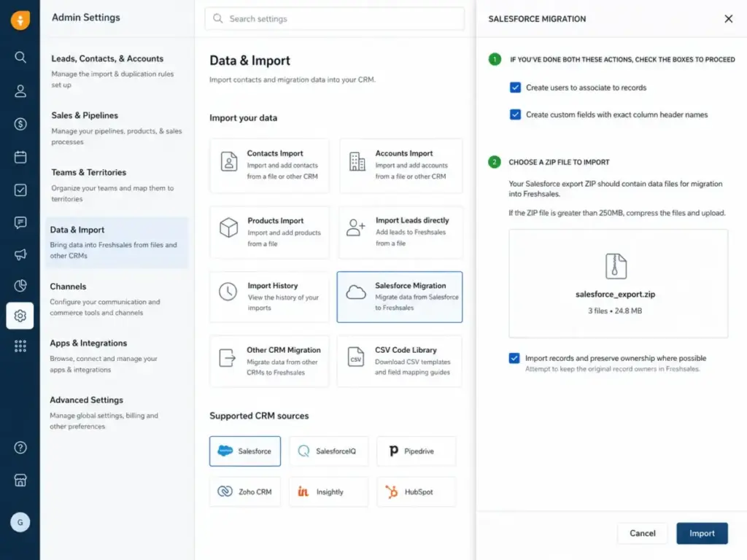Screen dimensions: 747x560
Task: Open the marketplace store icon in sidebar
Action: pyautogui.click(x=20, y=480)
